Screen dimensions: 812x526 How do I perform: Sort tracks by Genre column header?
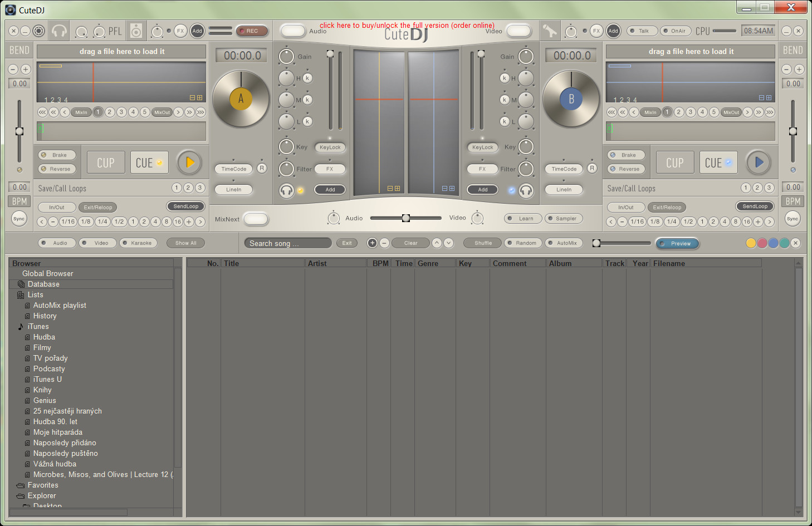pos(435,263)
